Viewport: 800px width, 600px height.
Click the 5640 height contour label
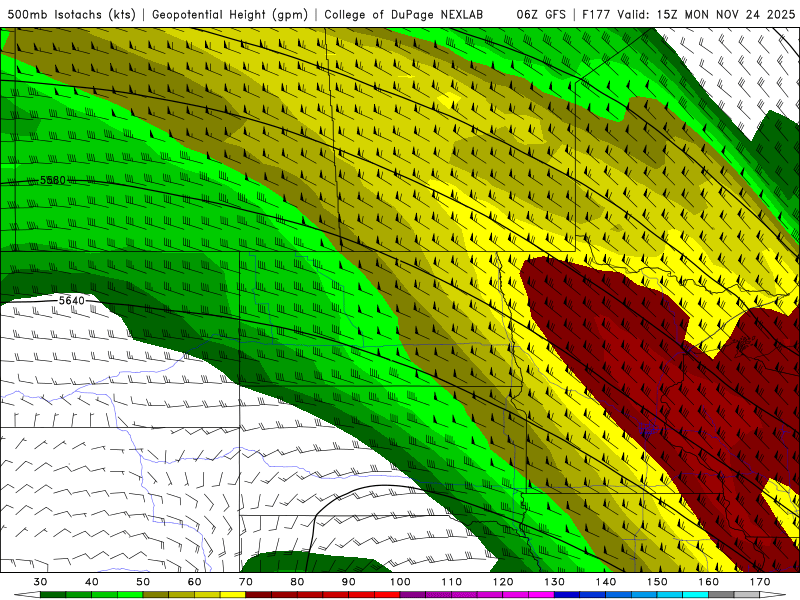coord(71,301)
